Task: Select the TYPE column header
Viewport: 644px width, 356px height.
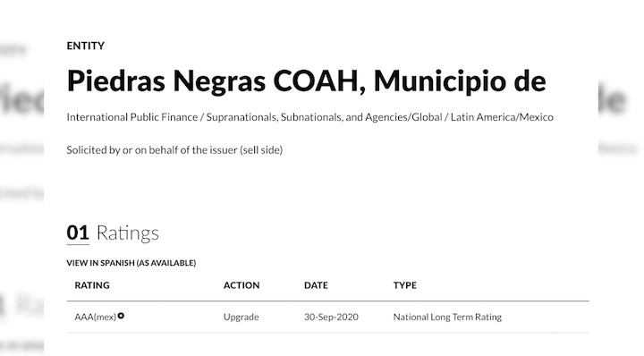Action: (405, 285)
